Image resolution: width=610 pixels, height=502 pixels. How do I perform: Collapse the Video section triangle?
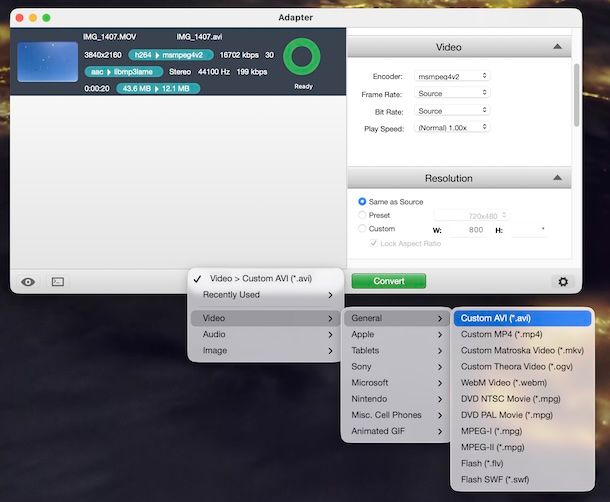coord(557,47)
